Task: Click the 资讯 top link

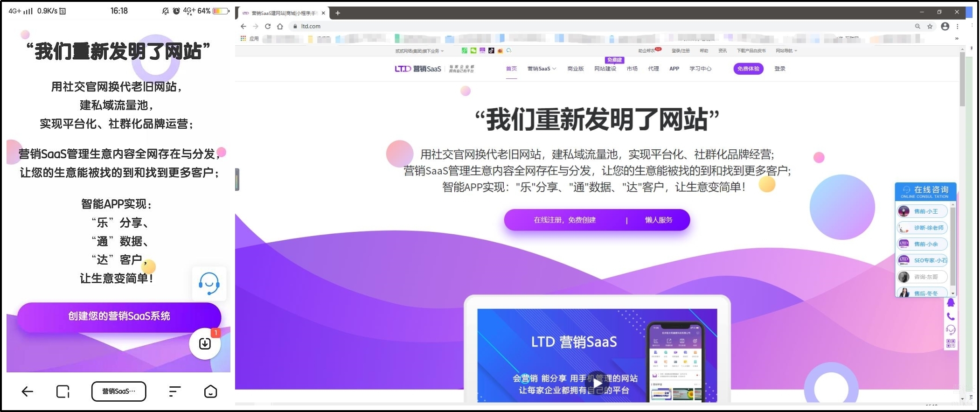Action: click(723, 51)
